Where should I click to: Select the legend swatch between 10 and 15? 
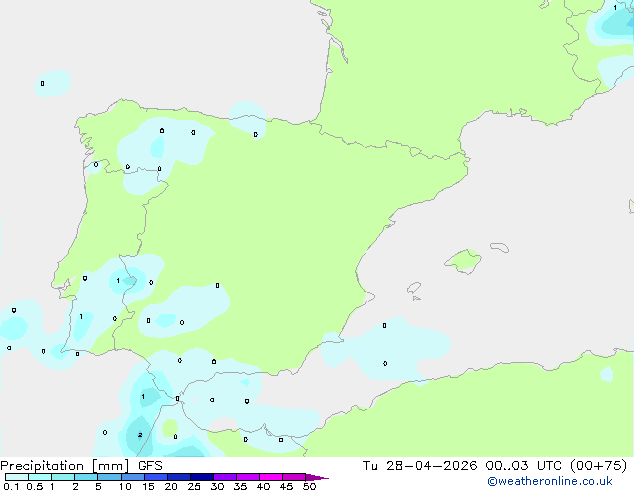pos(134,478)
